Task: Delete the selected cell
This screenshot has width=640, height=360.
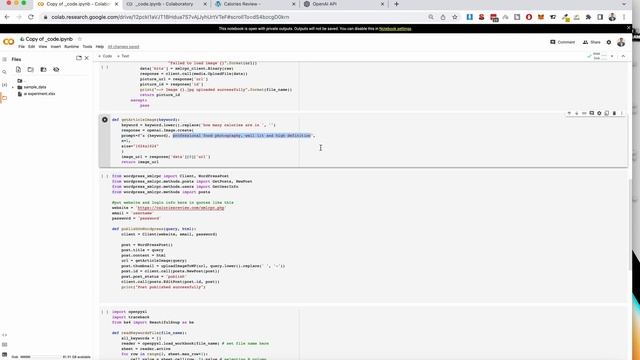Action: [x=614, y=113]
